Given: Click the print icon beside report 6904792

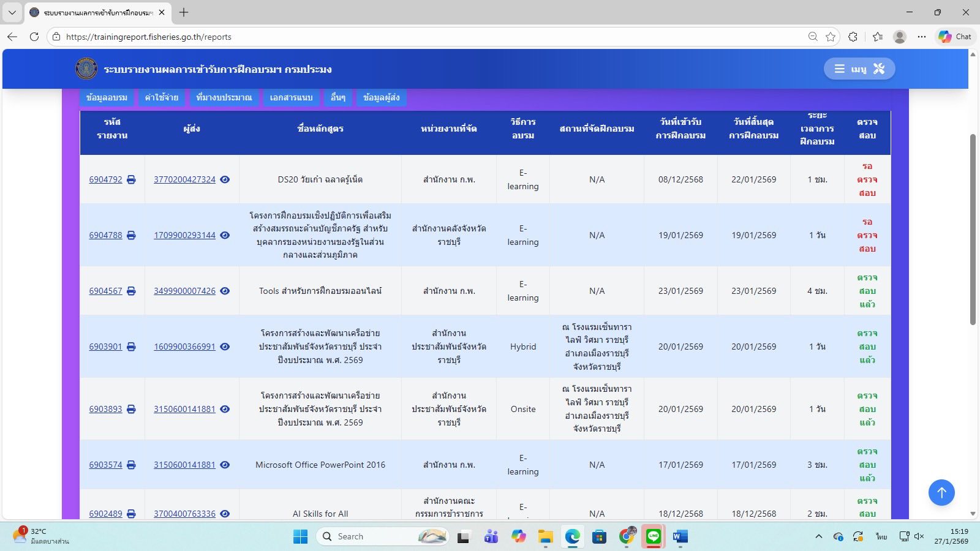Looking at the screenshot, I should (131, 179).
